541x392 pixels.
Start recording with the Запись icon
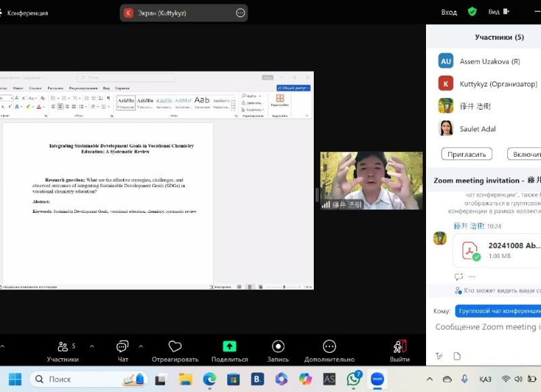tap(278, 347)
